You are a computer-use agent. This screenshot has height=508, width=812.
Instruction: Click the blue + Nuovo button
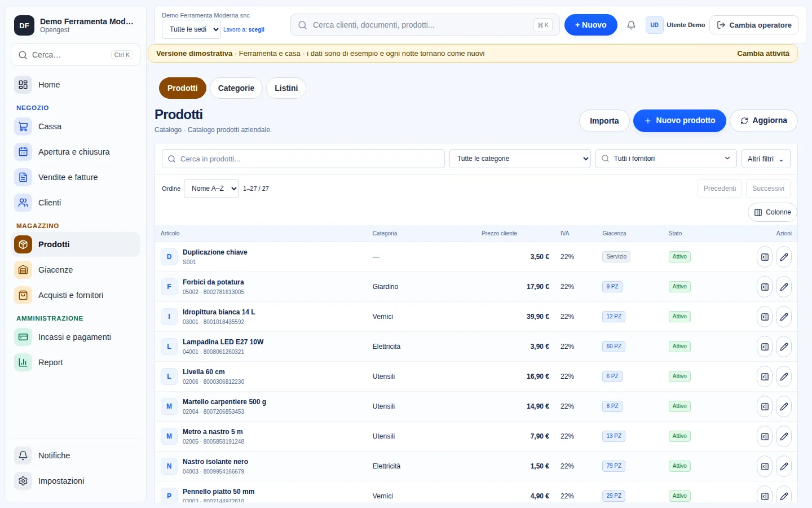pyautogui.click(x=591, y=25)
